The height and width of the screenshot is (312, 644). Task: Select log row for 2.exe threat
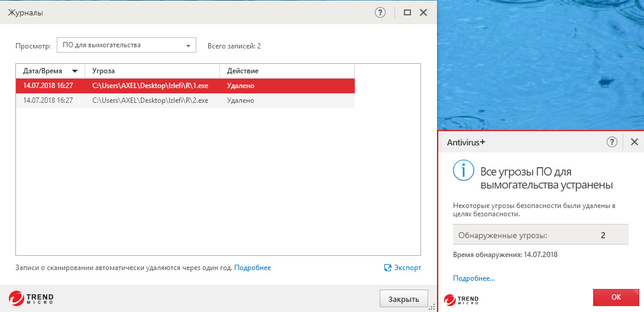(185, 100)
